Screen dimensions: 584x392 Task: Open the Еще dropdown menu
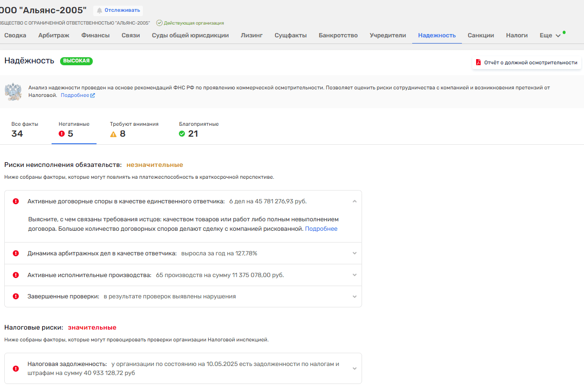[x=550, y=35]
